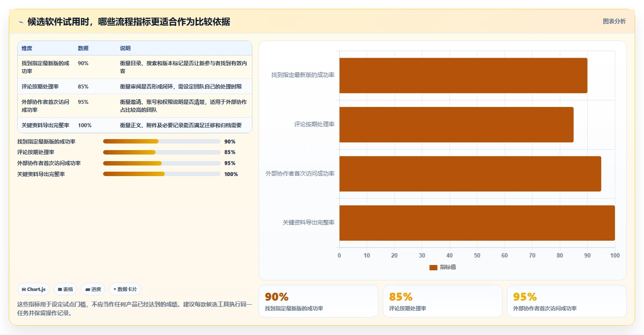Click the chart bar for 关键资料导出完整率
Image resolution: width=644 pixels, height=335 pixels.
tap(477, 223)
